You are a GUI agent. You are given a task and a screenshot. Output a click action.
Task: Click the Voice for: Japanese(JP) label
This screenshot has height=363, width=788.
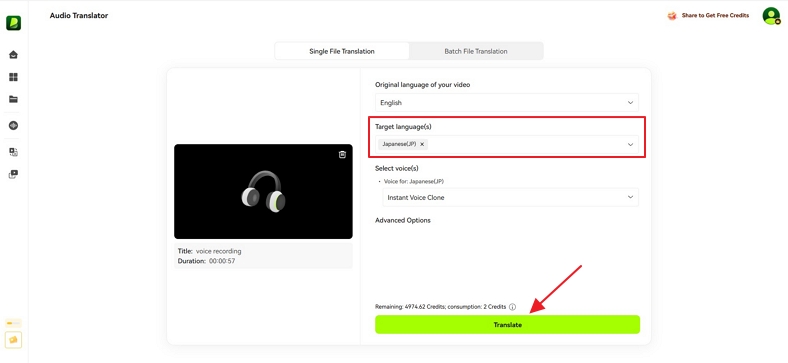(413, 181)
